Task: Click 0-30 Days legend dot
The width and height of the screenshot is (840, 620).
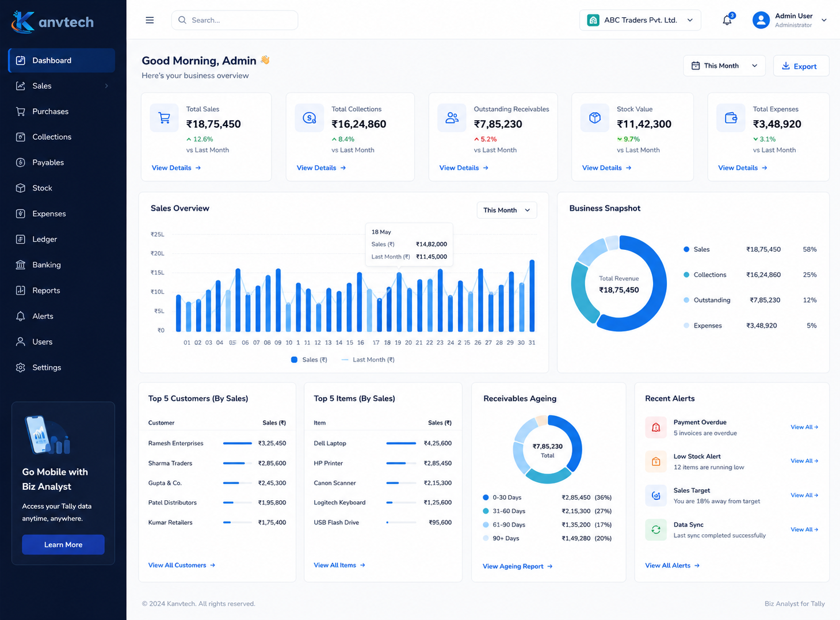Action: click(x=486, y=497)
